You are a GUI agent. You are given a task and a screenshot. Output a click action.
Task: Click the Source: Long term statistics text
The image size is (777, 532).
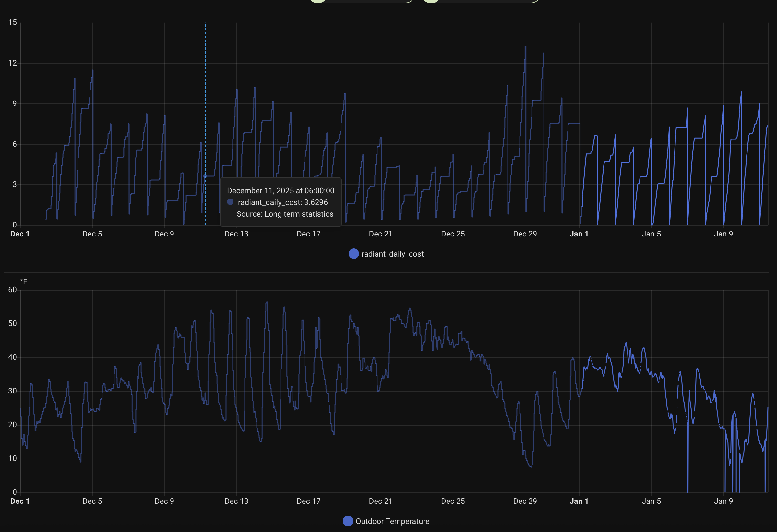285,214
